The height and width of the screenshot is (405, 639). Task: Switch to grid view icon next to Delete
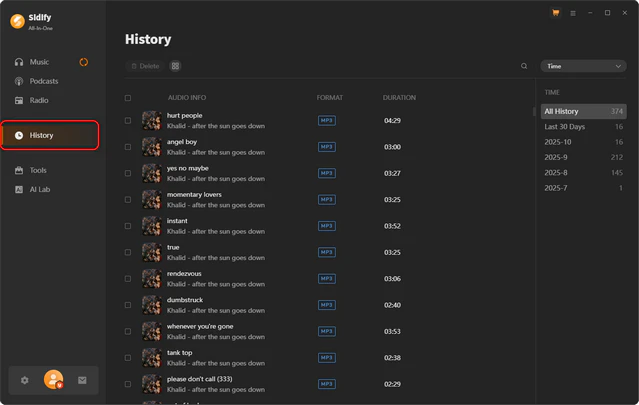click(x=175, y=66)
